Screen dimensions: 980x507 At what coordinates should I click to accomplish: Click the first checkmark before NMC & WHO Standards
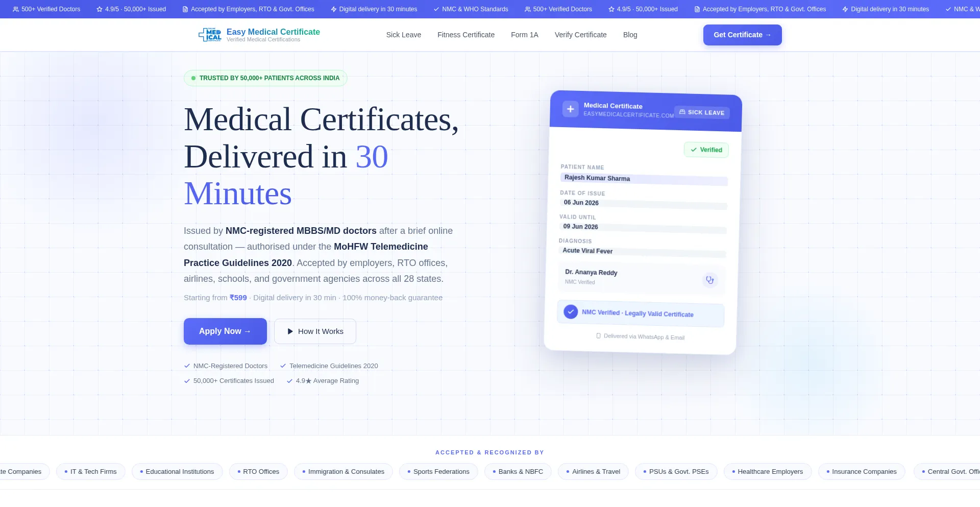[x=436, y=9]
